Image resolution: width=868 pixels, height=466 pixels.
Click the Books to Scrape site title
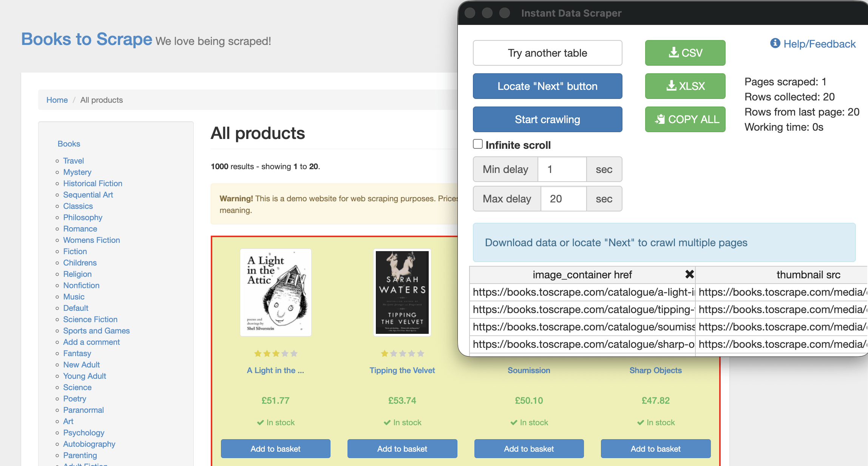tap(86, 39)
